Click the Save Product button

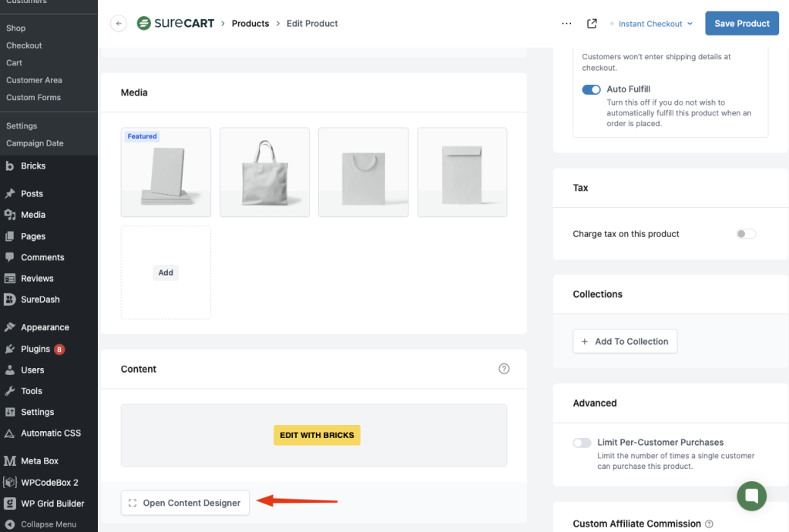[741, 24]
